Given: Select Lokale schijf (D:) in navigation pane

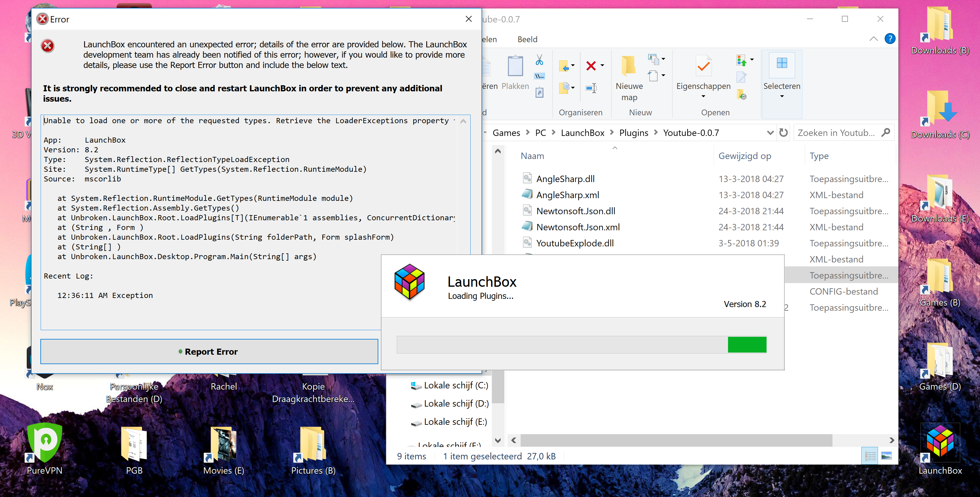Looking at the screenshot, I should (450, 404).
